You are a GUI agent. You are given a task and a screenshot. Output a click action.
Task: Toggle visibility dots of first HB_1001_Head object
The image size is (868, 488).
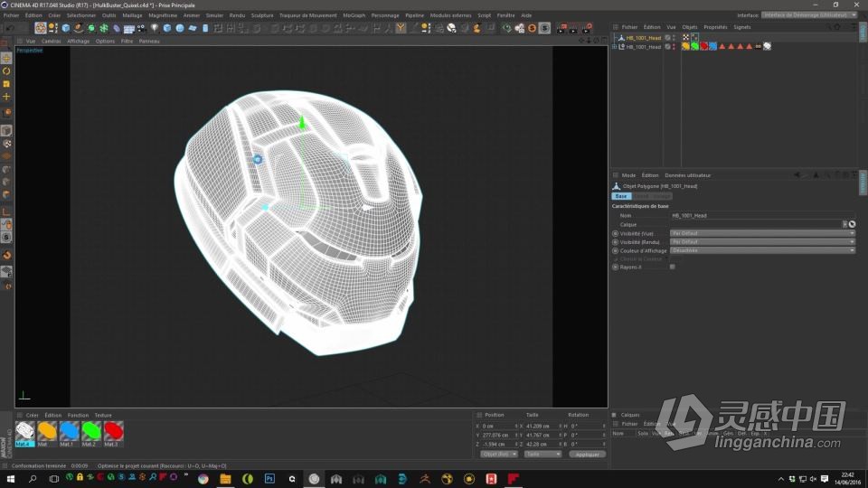(674, 38)
